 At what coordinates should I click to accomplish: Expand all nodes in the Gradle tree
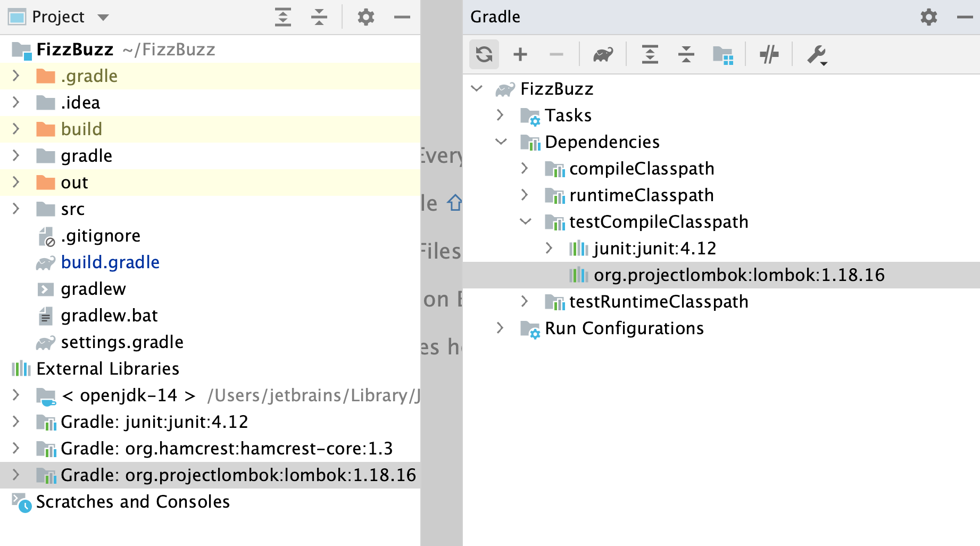(649, 54)
